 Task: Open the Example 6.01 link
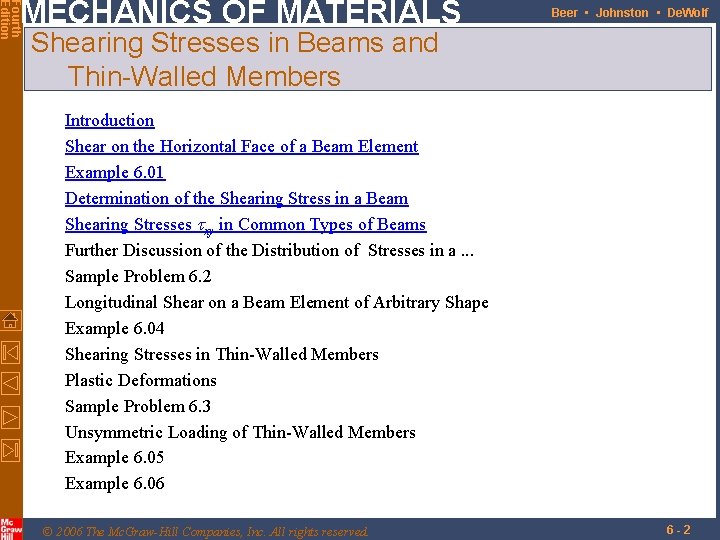[115, 173]
